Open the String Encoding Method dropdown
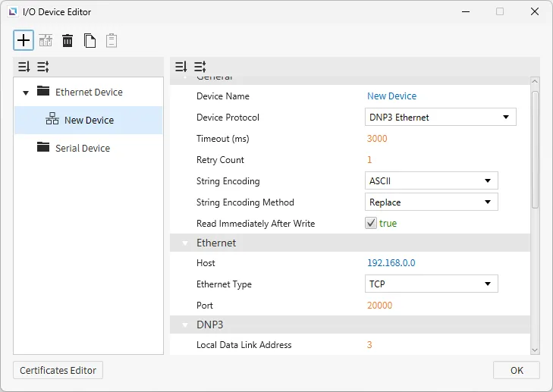This screenshot has height=392, width=553. (x=430, y=202)
